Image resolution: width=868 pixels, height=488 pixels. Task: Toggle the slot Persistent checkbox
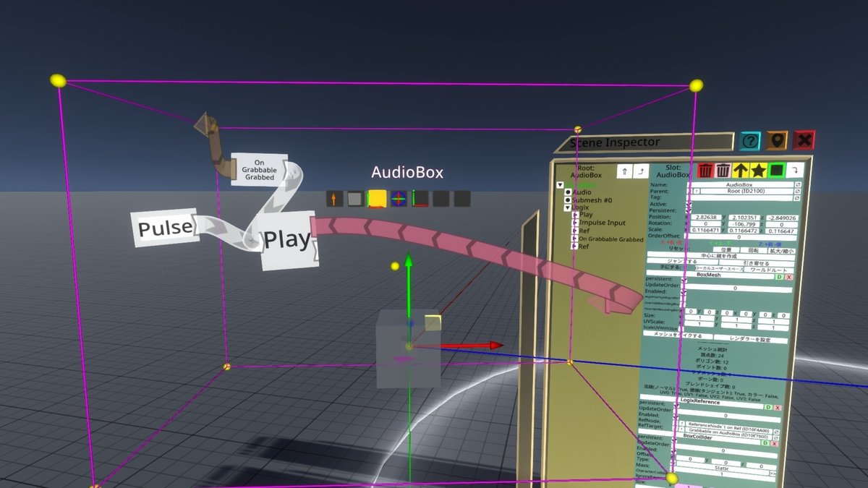(689, 211)
